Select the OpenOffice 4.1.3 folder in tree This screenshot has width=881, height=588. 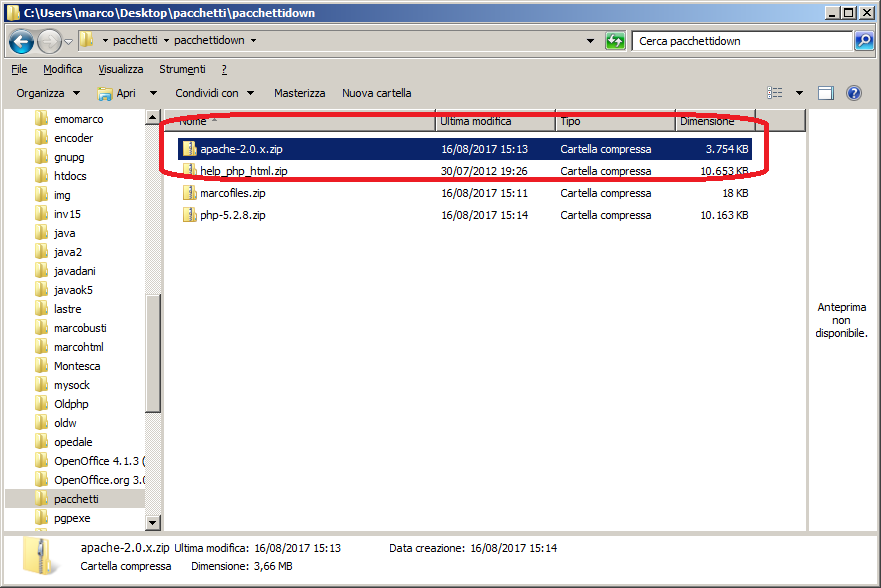[99, 461]
